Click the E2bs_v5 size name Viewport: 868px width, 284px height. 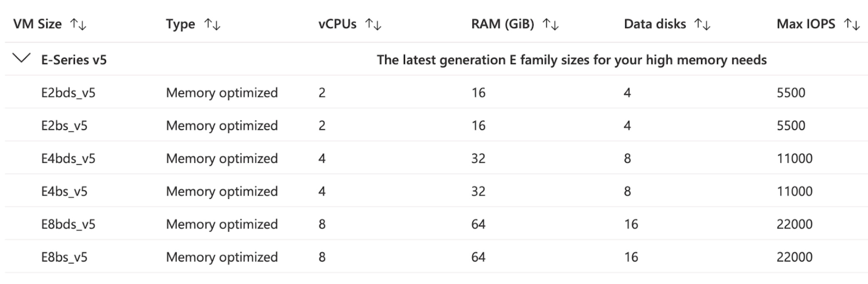coord(64,125)
